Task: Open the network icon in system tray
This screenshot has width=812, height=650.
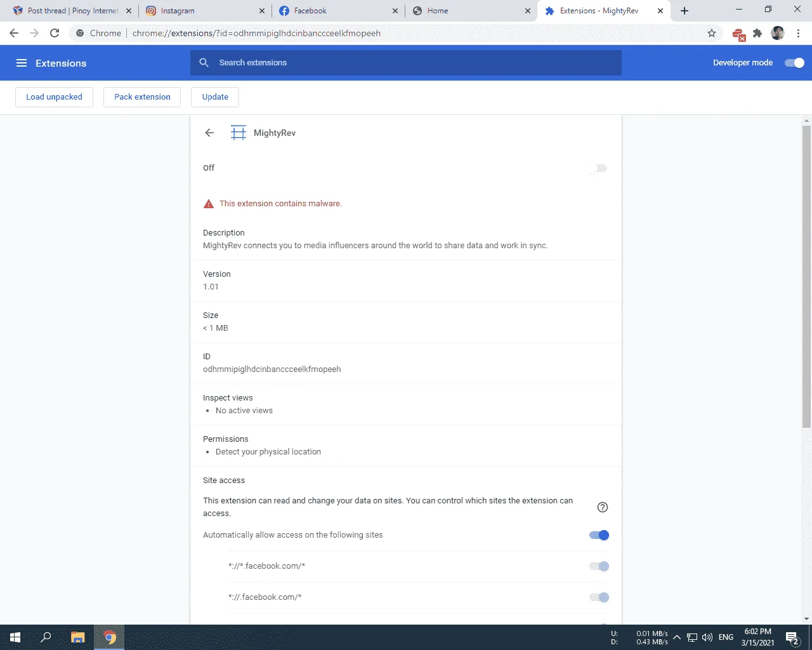Action: 692,637
